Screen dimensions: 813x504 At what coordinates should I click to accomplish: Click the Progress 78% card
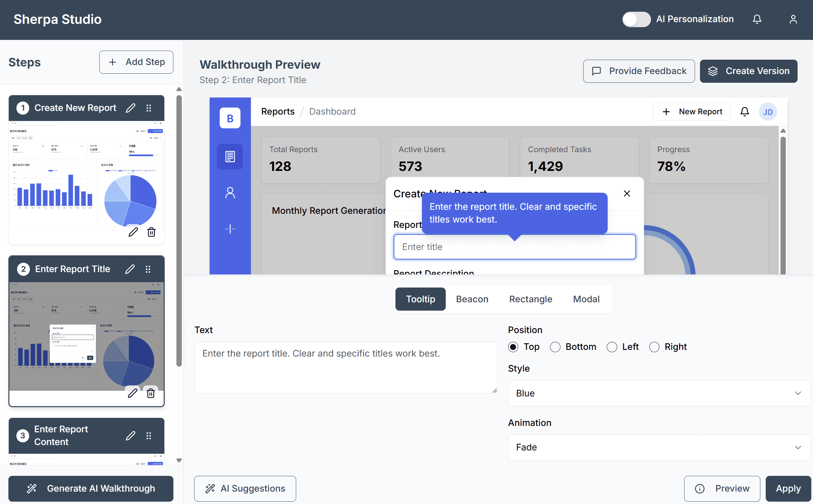(x=708, y=160)
